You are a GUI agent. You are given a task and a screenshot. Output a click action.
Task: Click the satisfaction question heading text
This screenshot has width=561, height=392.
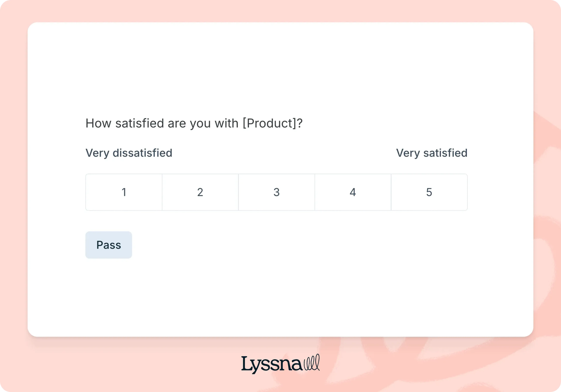coord(194,123)
